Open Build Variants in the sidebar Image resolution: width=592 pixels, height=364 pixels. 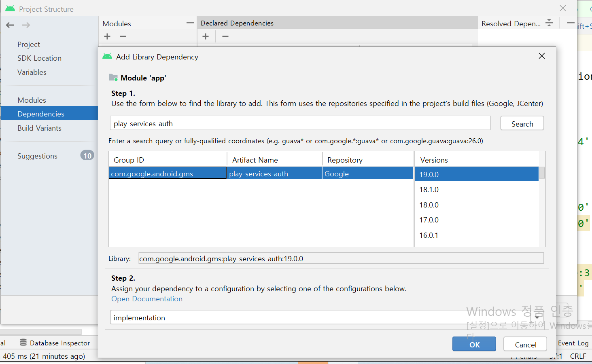coord(39,128)
